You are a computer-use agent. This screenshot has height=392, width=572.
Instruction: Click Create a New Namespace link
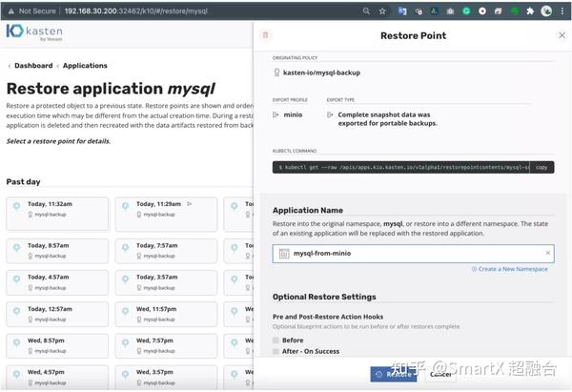[512, 269]
